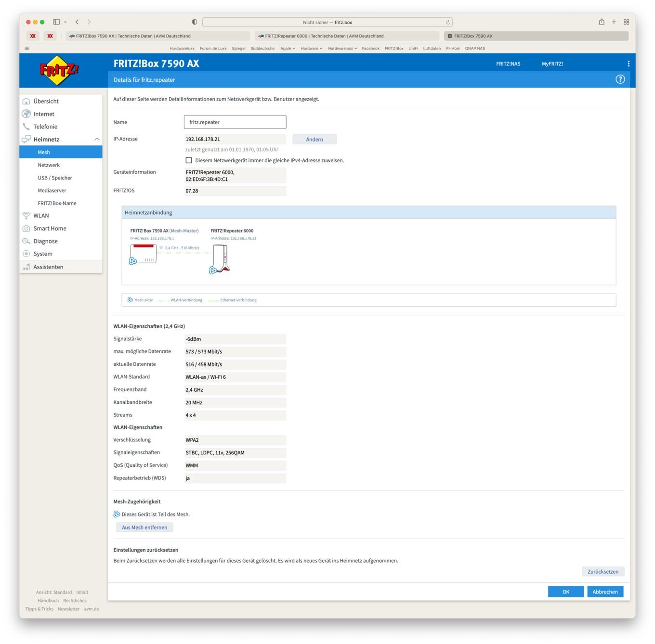Open the help question mark icon
This screenshot has width=655, height=644.
[x=620, y=79]
